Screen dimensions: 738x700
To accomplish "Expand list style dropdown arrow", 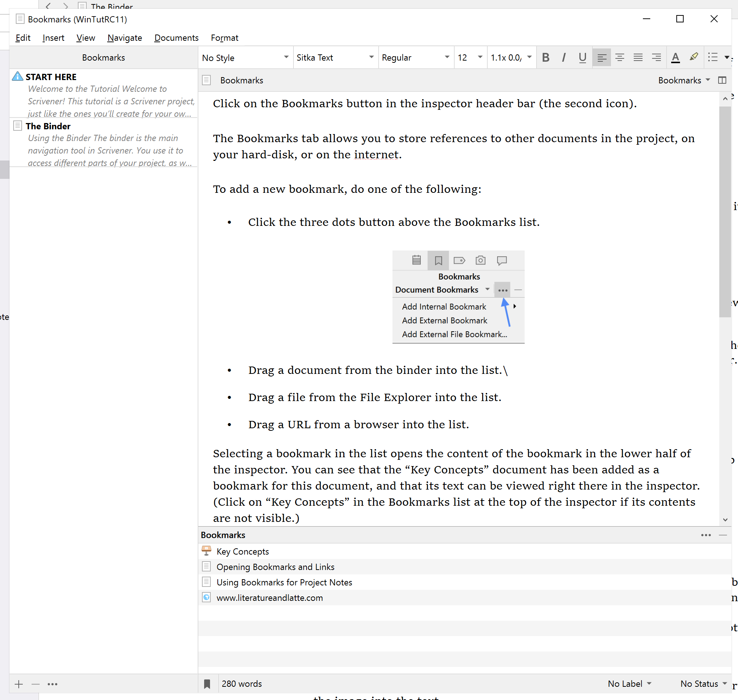I will (727, 57).
